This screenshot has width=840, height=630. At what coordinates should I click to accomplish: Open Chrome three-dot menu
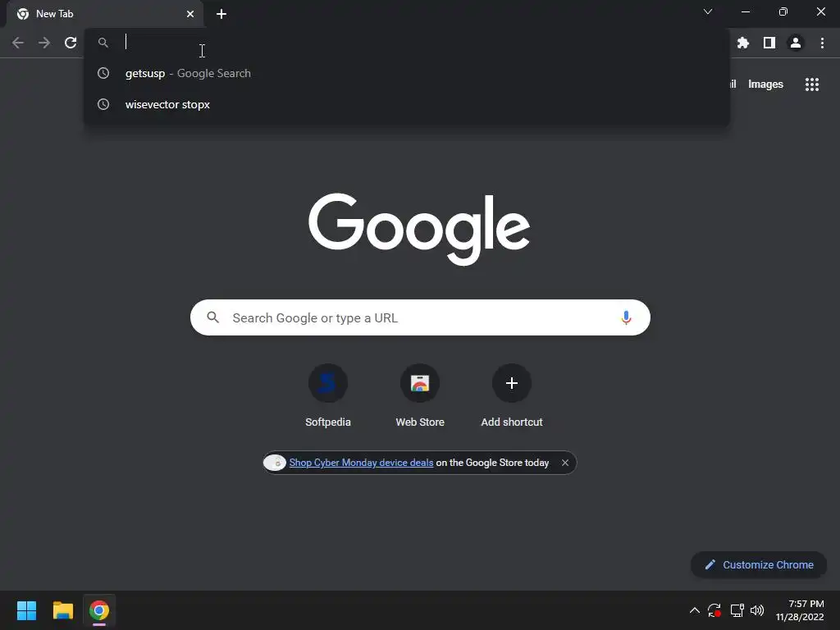coord(822,43)
